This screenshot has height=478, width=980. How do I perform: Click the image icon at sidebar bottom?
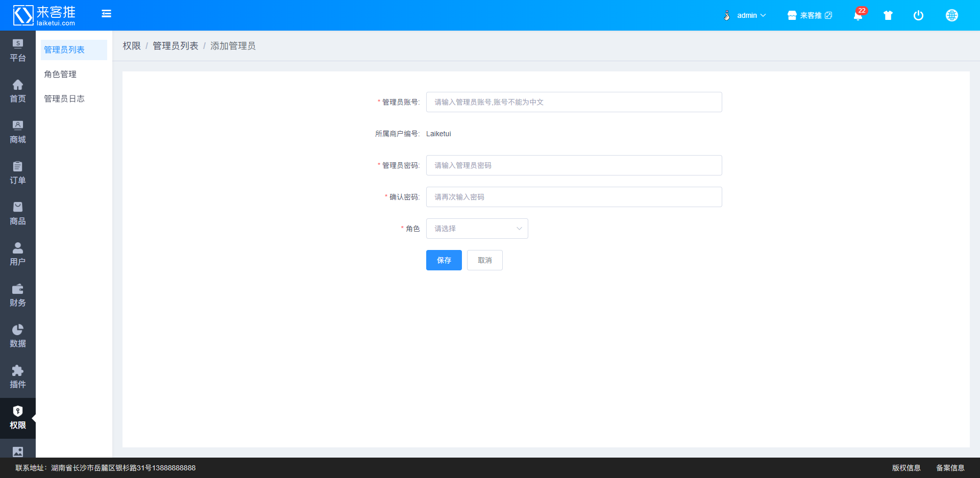pos(18,451)
